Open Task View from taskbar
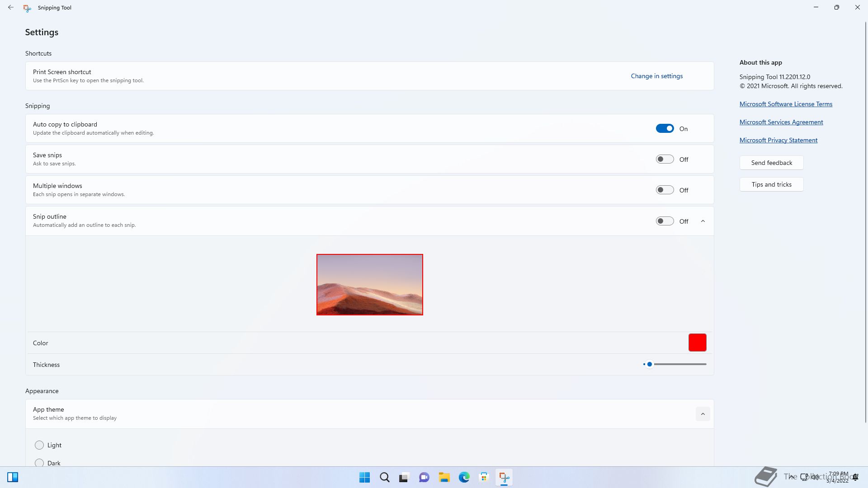The height and width of the screenshot is (488, 868). pyautogui.click(x=404, y=477)
